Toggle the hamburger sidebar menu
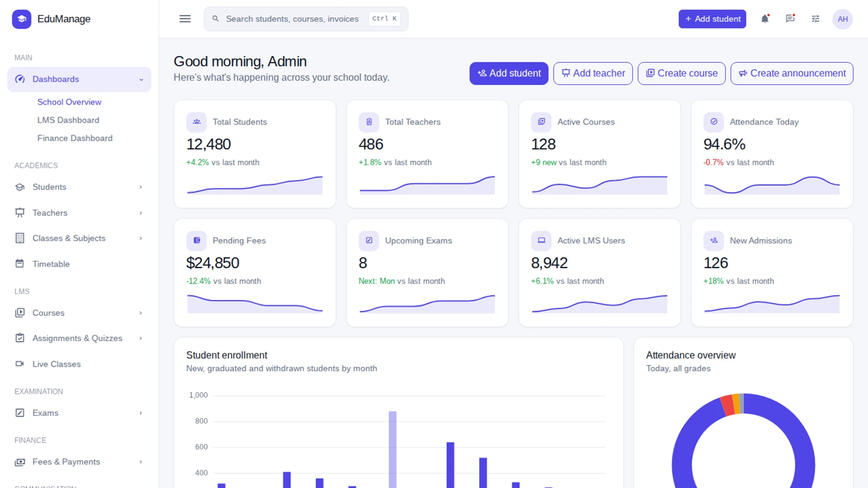The image size is (868, 488). (x=185, y=19)
